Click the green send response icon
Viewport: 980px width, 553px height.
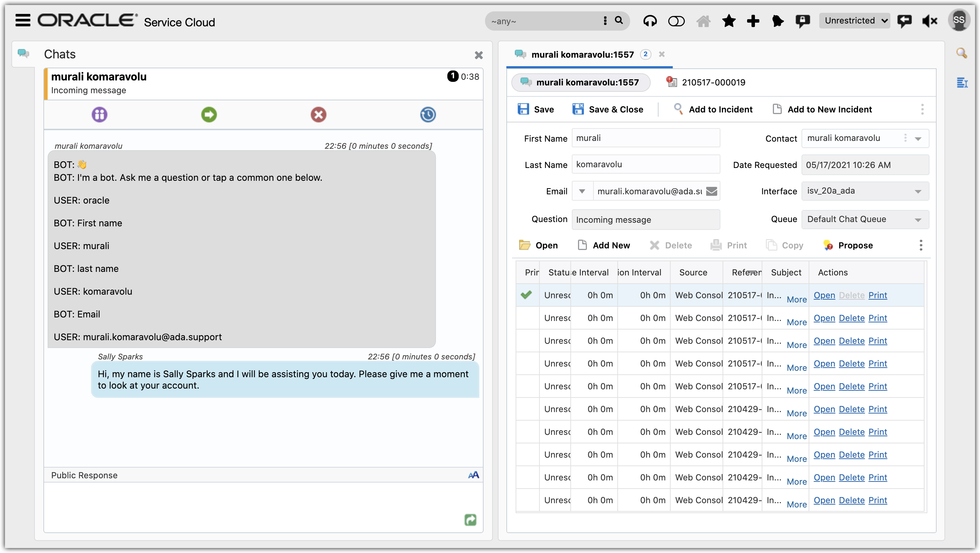[470, 520]
